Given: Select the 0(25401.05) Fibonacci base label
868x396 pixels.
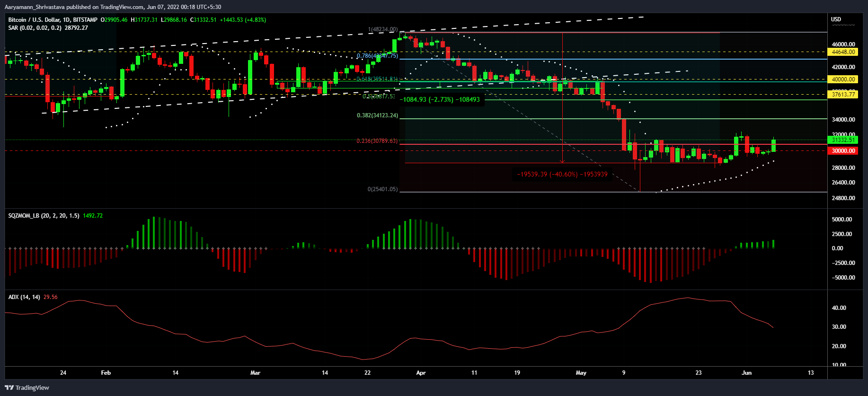Looking at the screenshot, I should pos(382,189).
